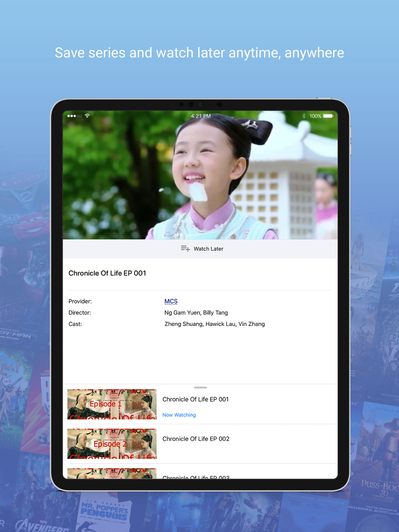The image size is (399, 532).
Task: Open the MCS provider link
Action: coord(171,301)
